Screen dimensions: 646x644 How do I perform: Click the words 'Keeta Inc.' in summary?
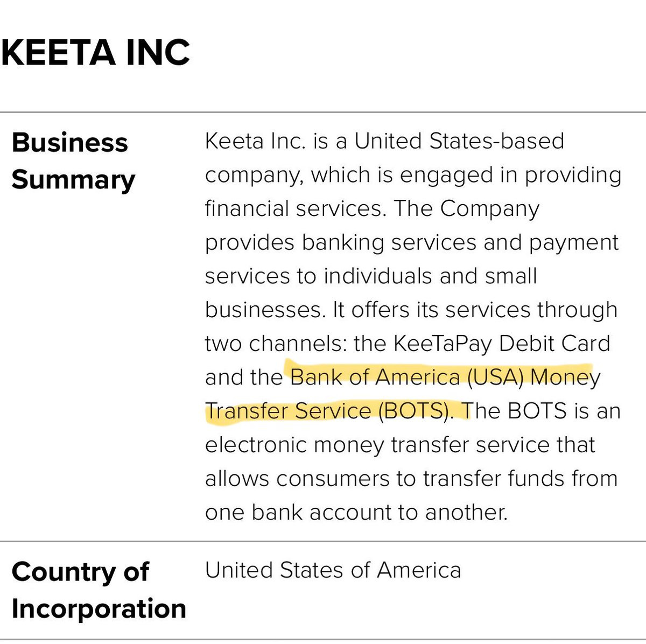[x=255, y=141]
